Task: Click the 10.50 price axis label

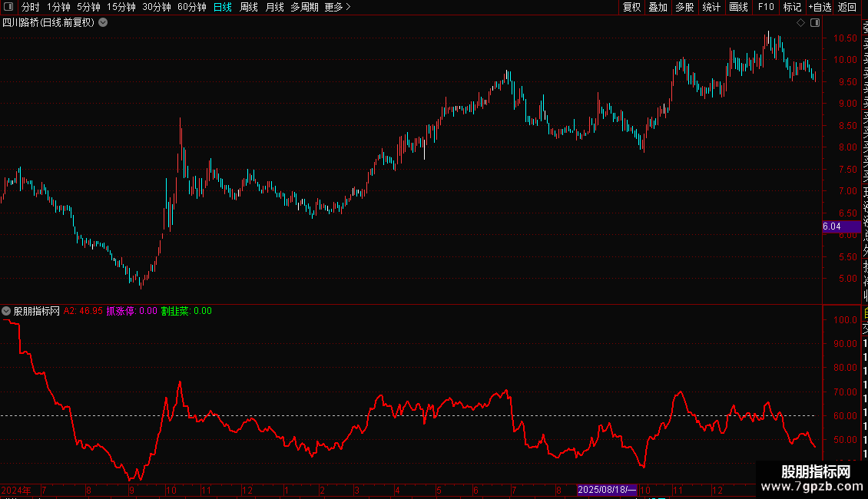Action: 845,38
